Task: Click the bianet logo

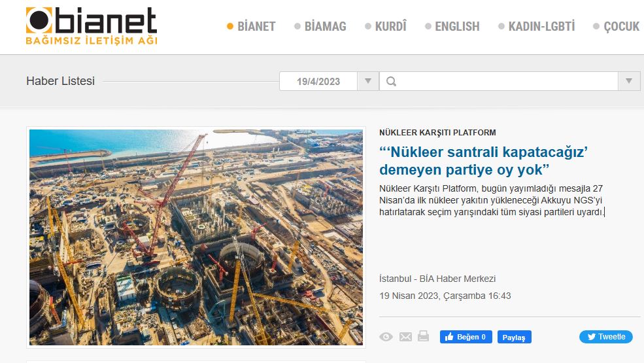Action: click(91, 26)
